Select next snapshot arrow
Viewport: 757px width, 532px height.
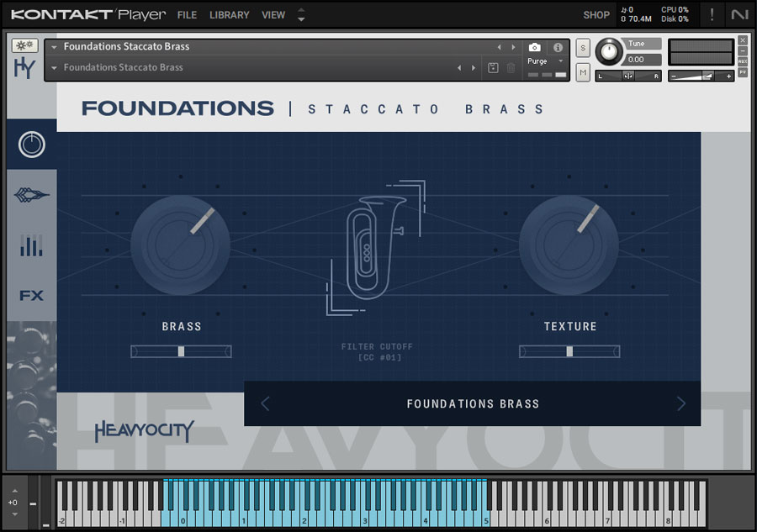point(474,68)
